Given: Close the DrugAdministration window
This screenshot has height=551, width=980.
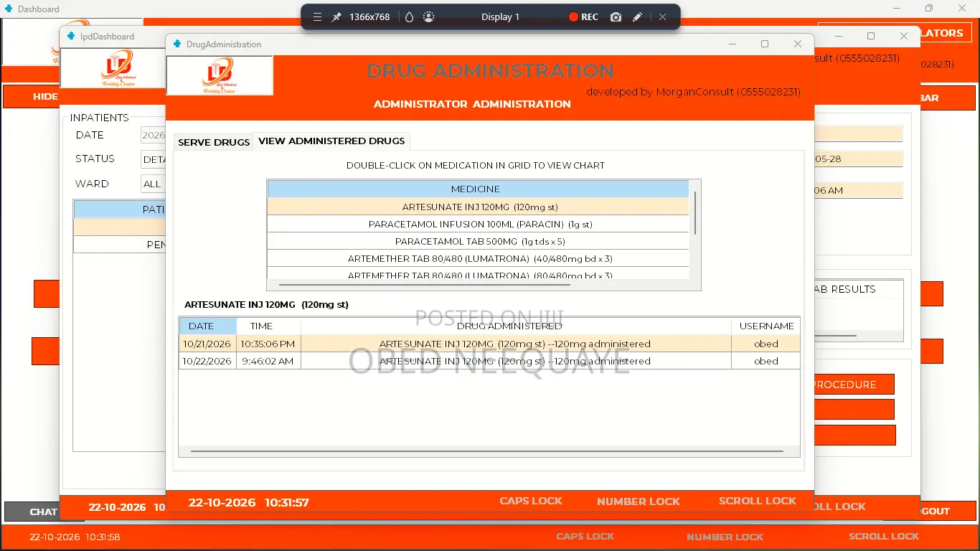Looking at the screenshot, I should coord(798,44).
